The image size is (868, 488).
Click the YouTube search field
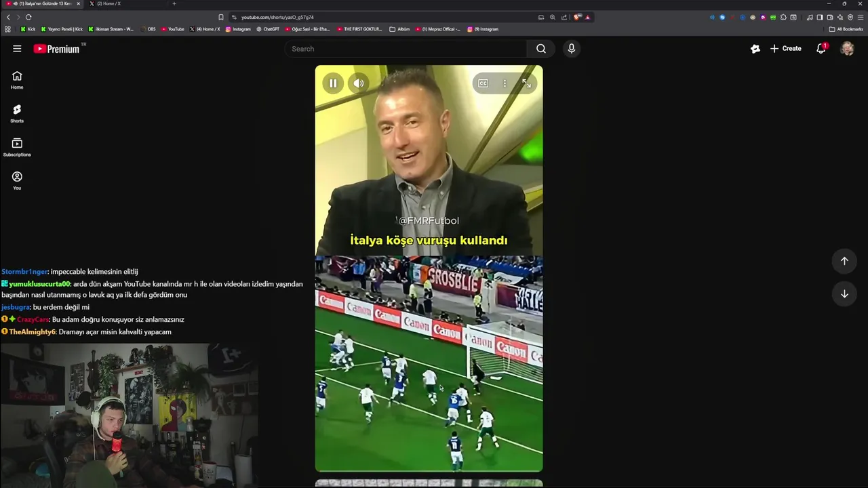(406, 49)
